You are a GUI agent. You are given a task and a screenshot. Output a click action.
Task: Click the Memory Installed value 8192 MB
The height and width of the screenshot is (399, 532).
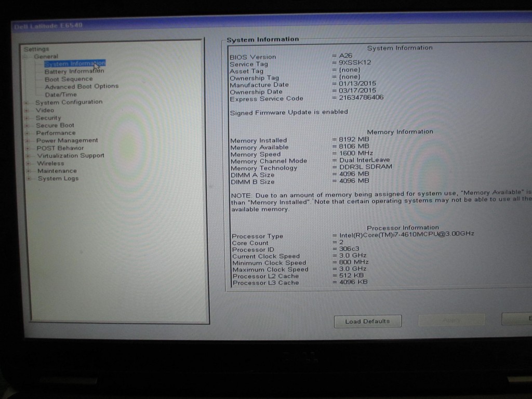354,139
